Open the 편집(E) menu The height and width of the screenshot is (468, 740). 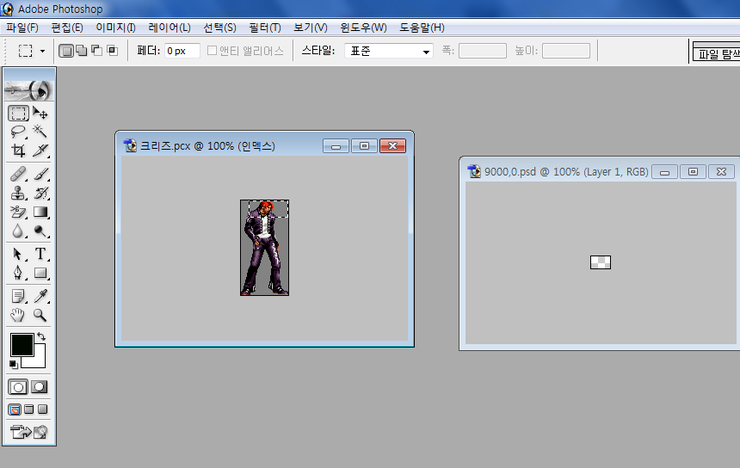pyautogui.click(x=67, y=28)
